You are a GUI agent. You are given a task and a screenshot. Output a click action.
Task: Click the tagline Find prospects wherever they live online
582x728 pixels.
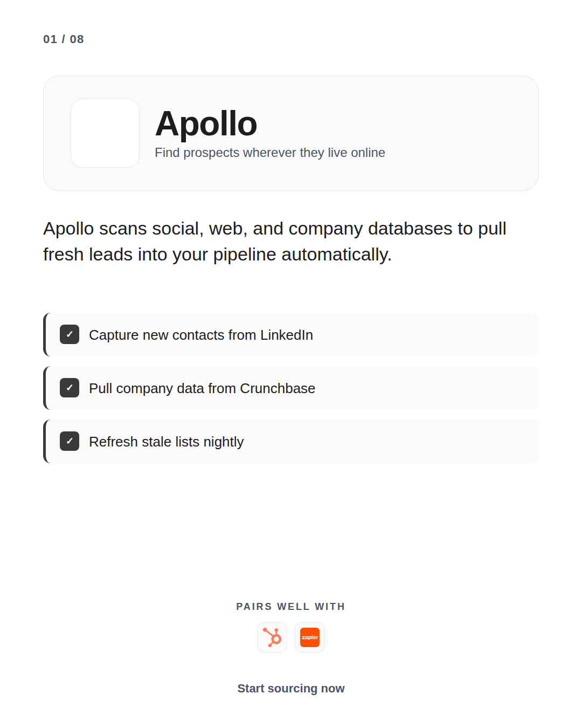point(270,153)
